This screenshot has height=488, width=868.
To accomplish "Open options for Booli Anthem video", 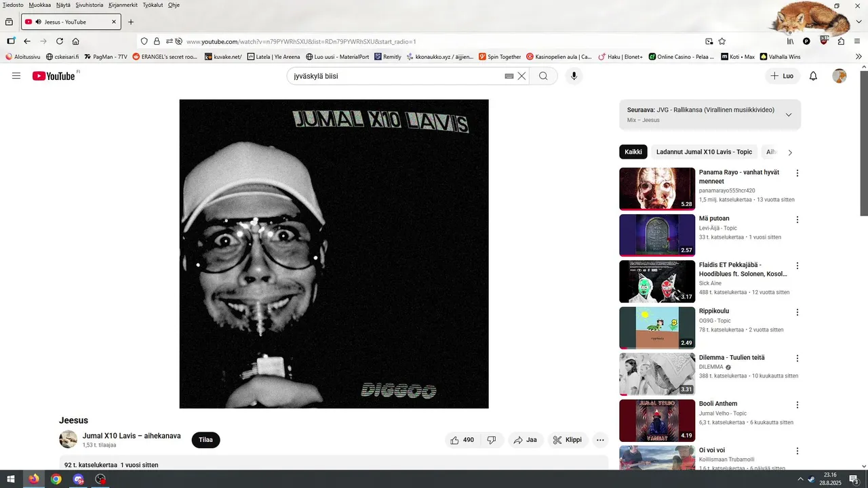I will pos(797,405).
